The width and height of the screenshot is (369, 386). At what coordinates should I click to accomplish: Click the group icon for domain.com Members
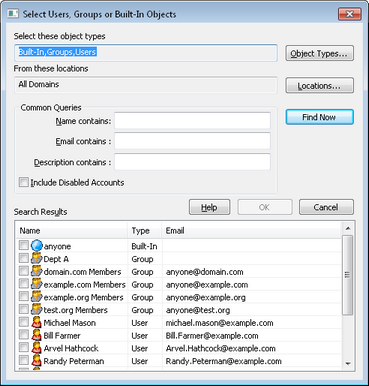37,271
